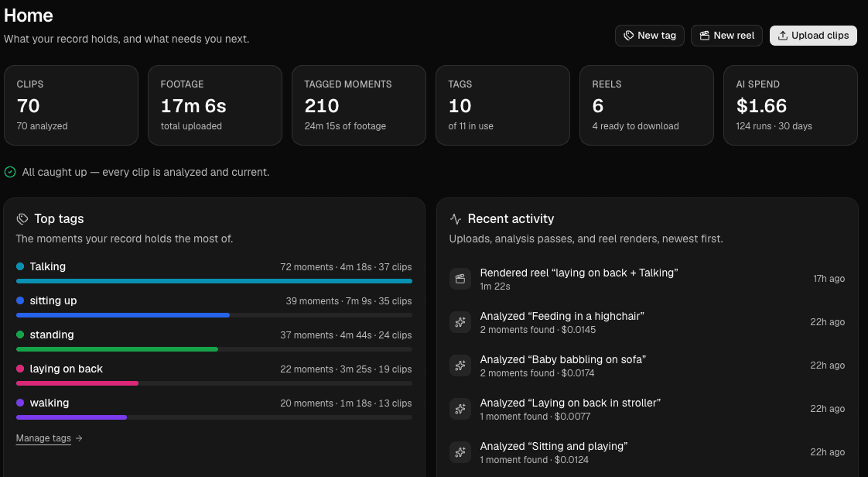Click the clapperboard icon in New reel button
Screen dimensions: 868x477
point(705,36)
